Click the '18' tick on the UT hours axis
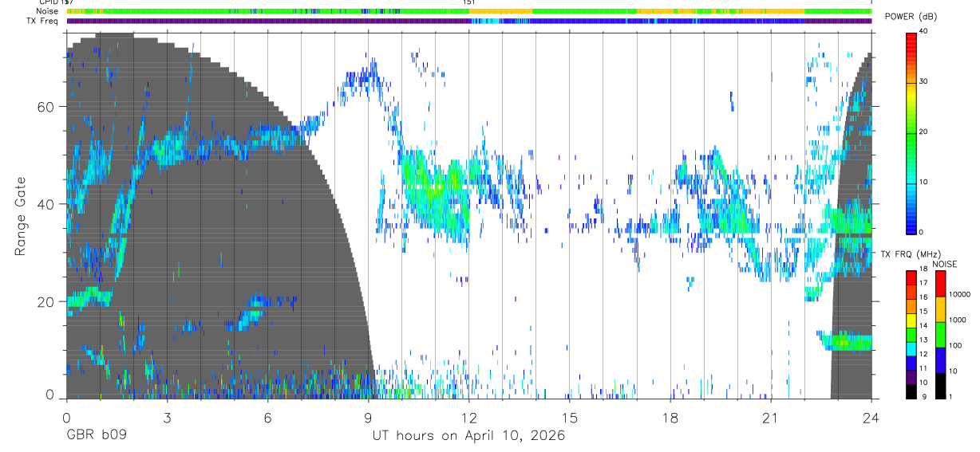Image resolution: width=980 pixels, height=452 pixels. 670,417
